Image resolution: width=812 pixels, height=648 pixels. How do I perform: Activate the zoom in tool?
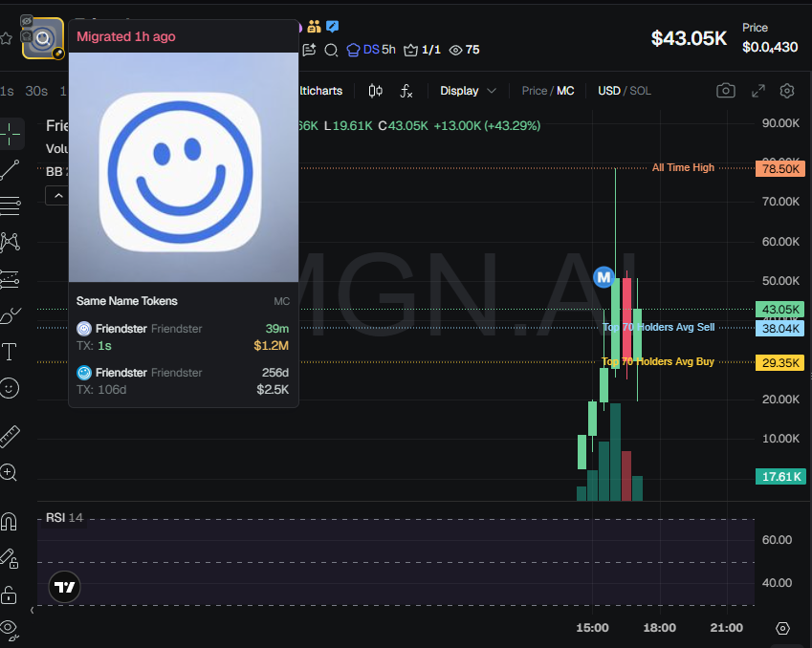point(9,472)
